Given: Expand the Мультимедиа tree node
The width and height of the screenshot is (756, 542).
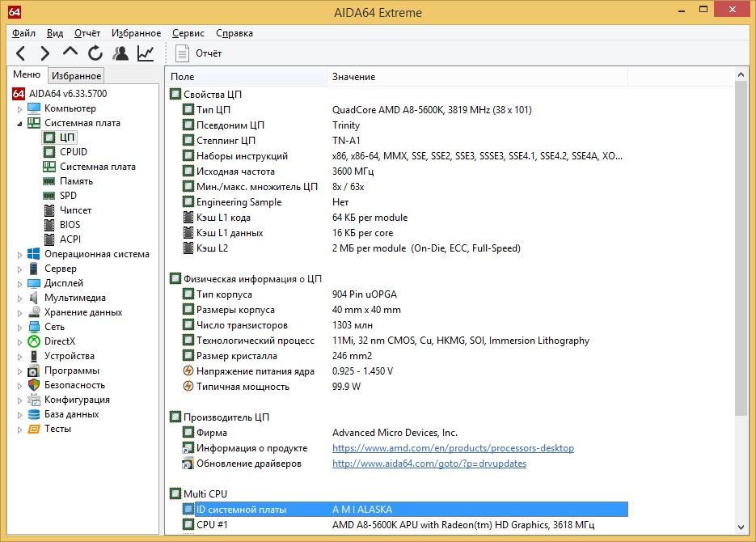Looking at the screenshot, I should click(x=19, y=299).
